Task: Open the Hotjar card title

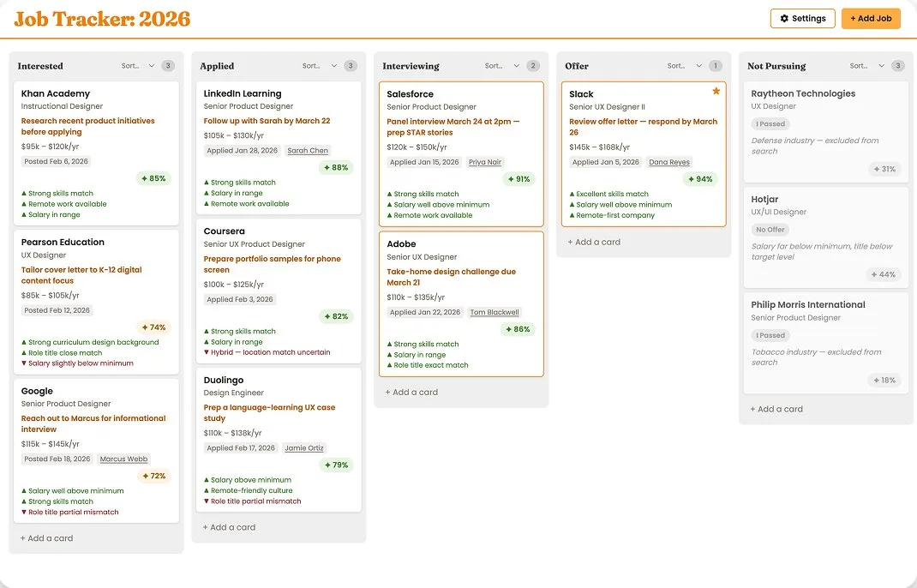Action: pyautogui.click(x=764, y=200)
